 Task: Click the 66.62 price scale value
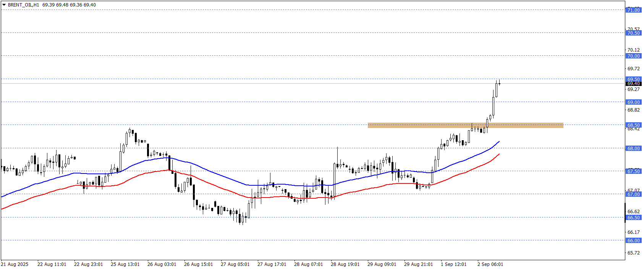click(x=633, y=212)
